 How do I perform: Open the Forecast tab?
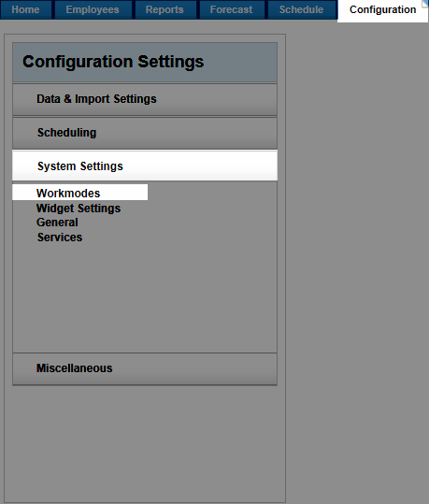[232, 9]
